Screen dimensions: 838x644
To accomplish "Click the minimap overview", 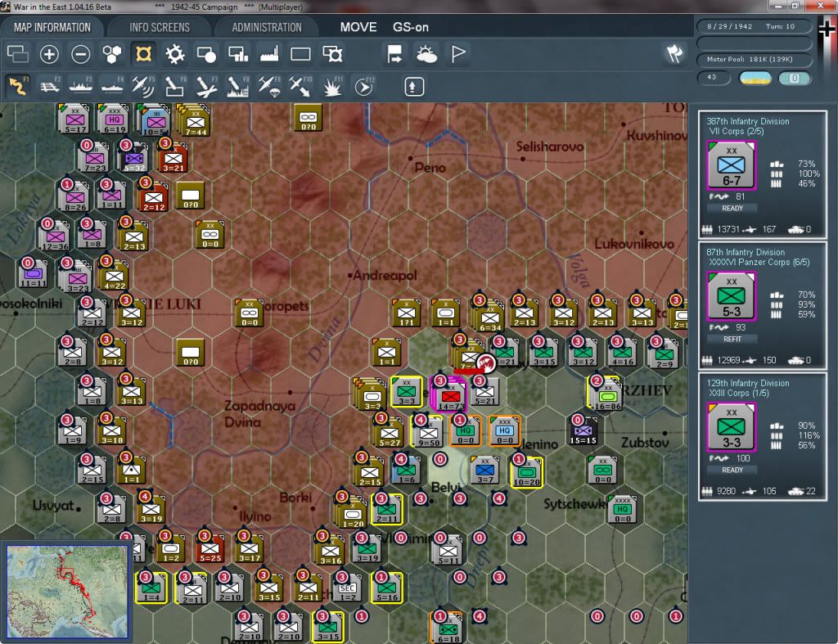I will coord(67,592).
